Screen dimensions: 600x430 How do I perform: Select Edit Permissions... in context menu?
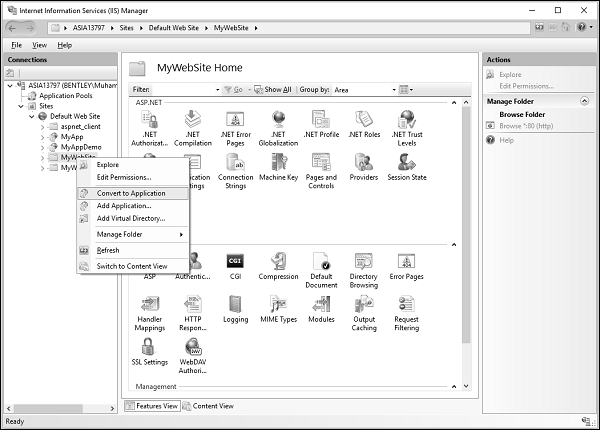click(x=132, y=178)
